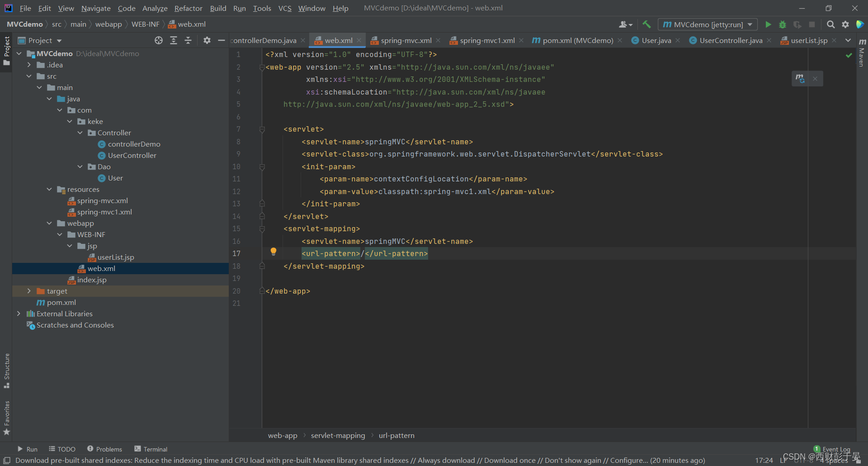Open the File menu
This screenshot has height=466, width=868.
tap(25, 8)
